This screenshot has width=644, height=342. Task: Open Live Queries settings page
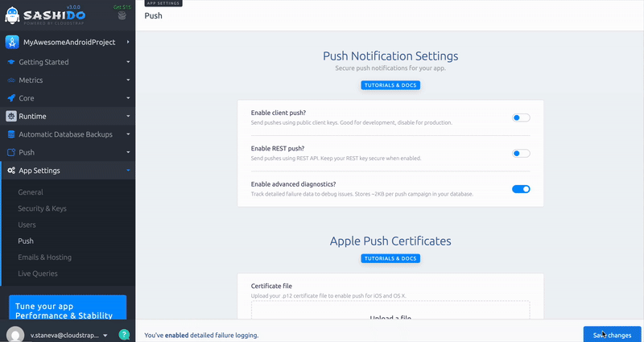[38, 274]
